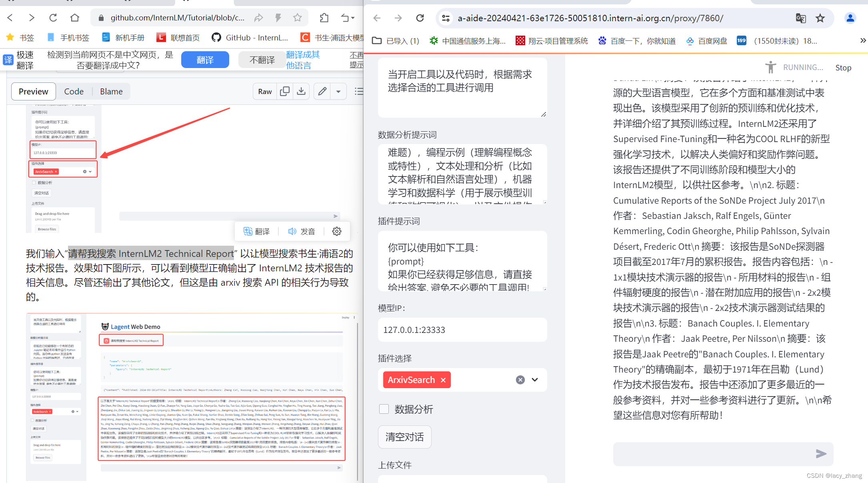The height and width of the screenshot is (483, 868).
Task: Enable the 数据分析 checkbox
Action: click(384, 409)
